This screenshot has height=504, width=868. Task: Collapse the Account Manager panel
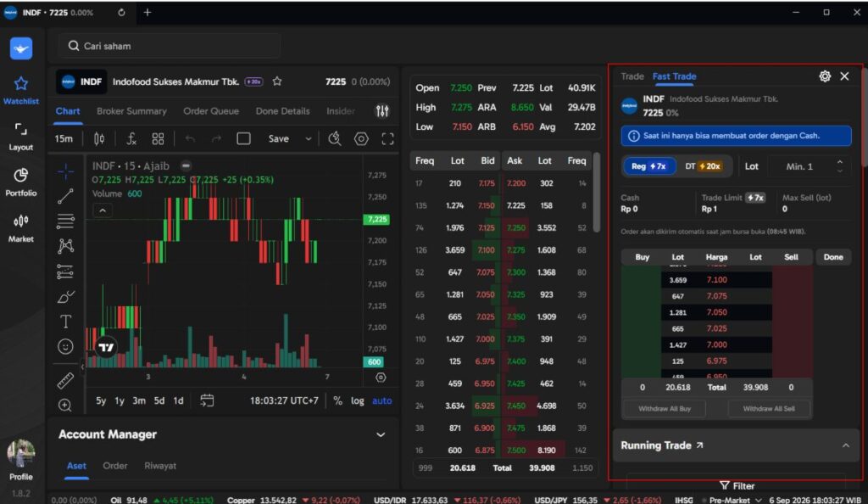click(381, 434)
